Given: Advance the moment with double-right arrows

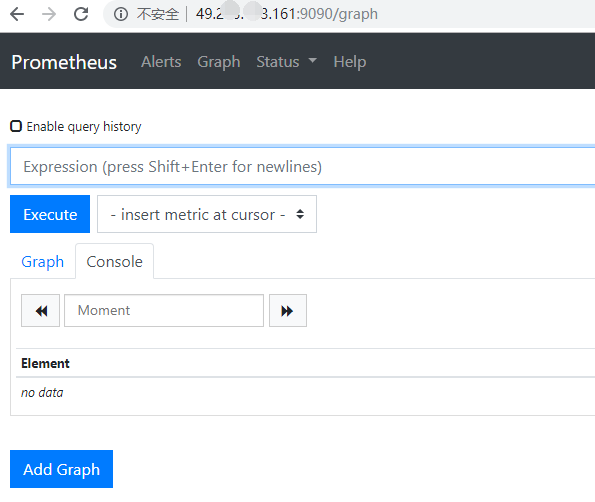Looking at the screenshot, I should (x=288, y=310).
